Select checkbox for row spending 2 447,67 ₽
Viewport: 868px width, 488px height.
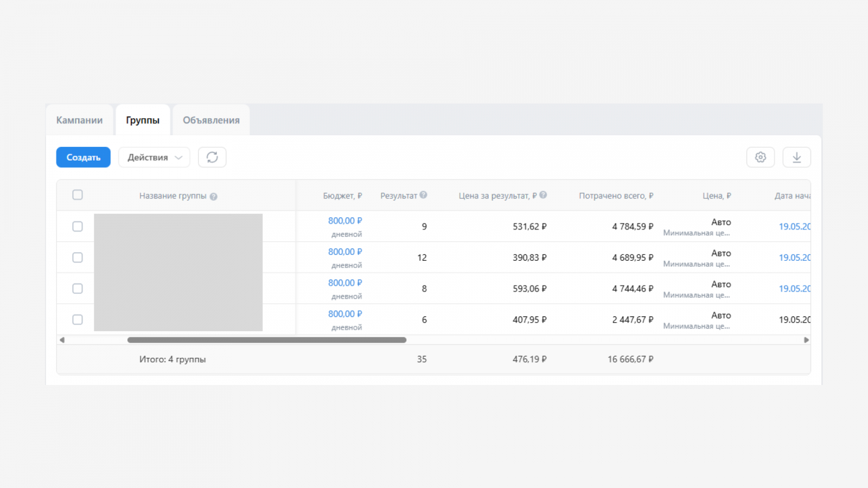point(78,319)
